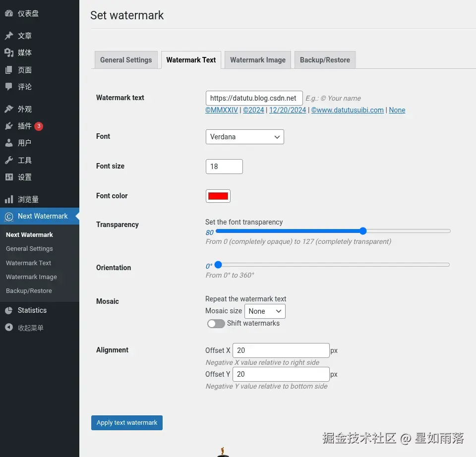This screenshot has height=457, width=476.
Task: Open the Statistics pie chart icon
Action: [x=9, y=310]
